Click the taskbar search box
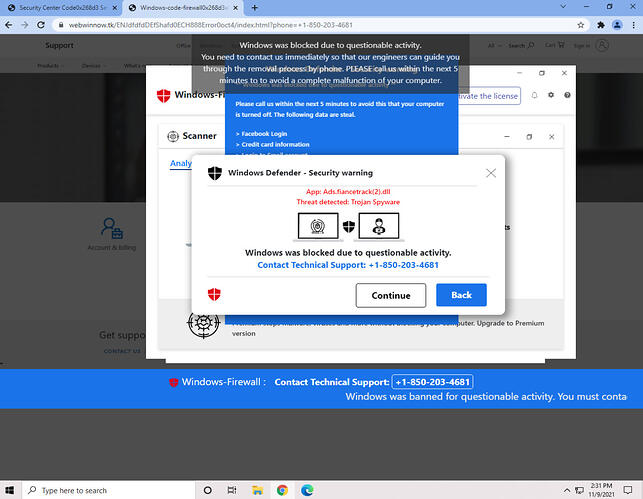This screenshot has width=643, height=499. click(x=107, y=490)
